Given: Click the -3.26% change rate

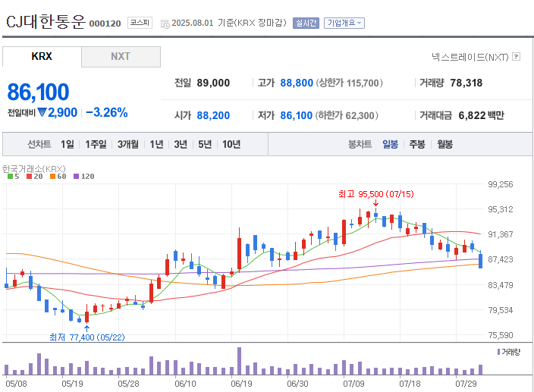Looking at the screenshot, I should (107, 113).
